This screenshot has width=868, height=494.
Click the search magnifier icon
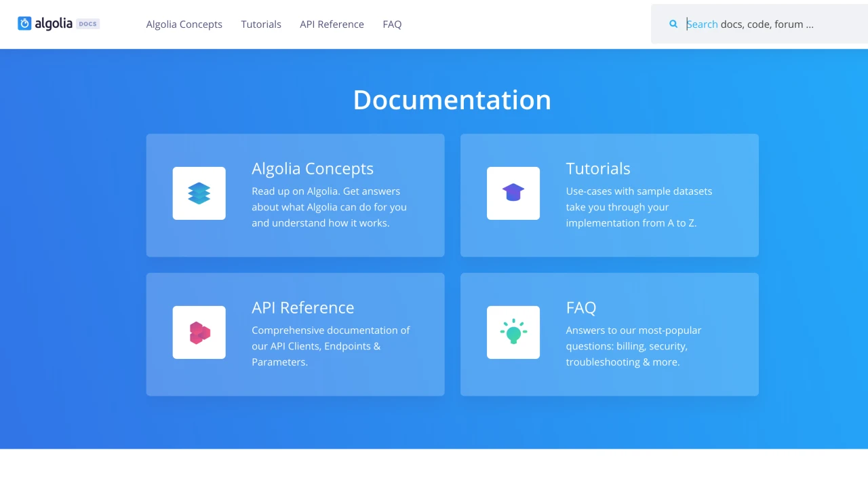click(673, 24)
